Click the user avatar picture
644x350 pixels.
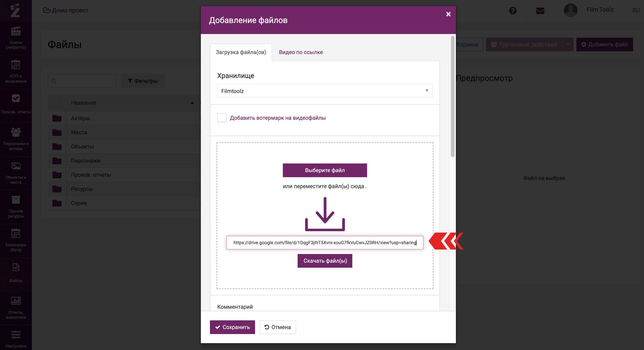click(570, 10)
